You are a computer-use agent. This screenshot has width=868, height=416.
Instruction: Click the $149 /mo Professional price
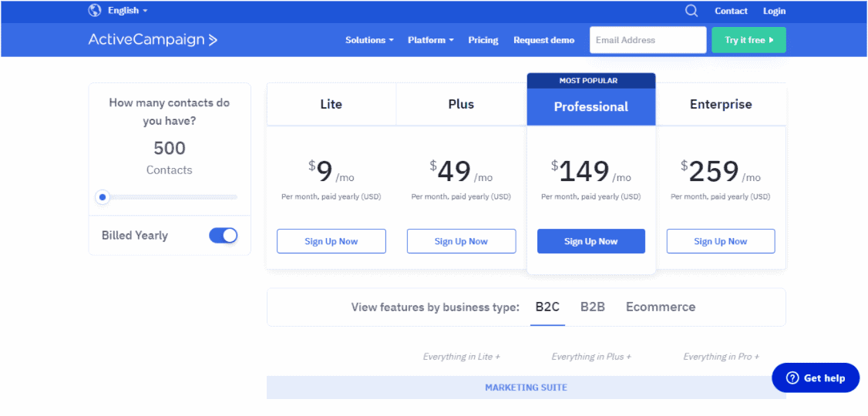[x=590, y=172]
